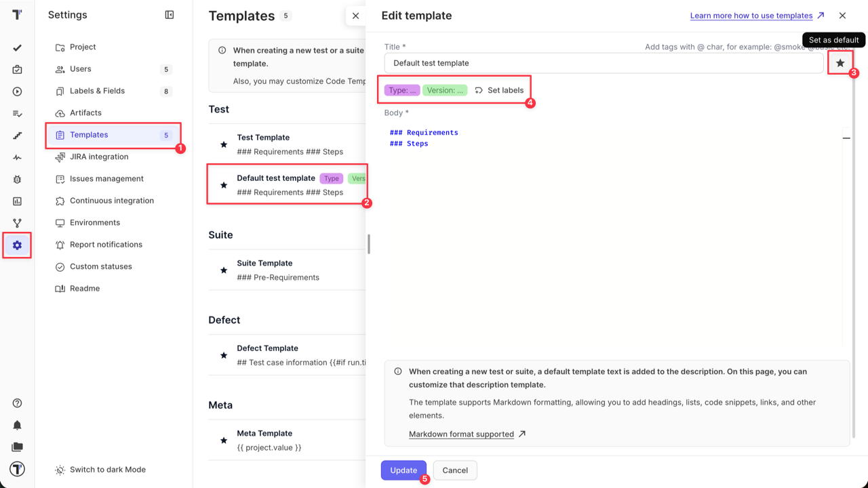Collapse the Settings sidebar panel icon
The height and width of the screenshot is (488, 868).
(x=170, y=15)
